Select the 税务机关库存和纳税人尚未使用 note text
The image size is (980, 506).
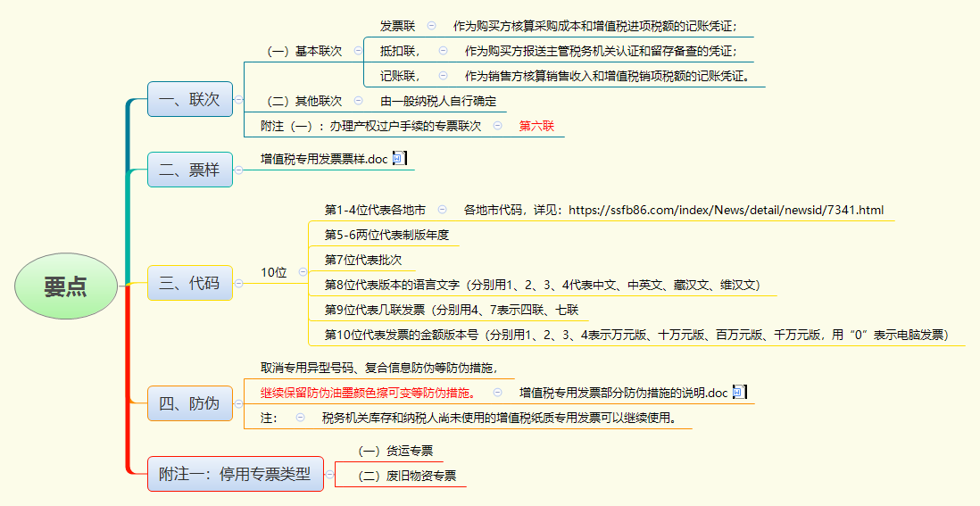(500, 418)
